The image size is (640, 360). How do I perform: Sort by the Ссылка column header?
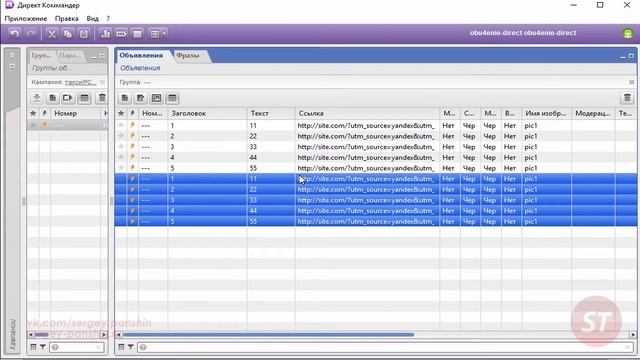click(x=367, y=113)
